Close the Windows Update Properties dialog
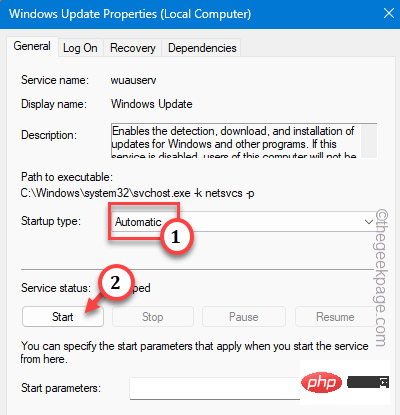 (x=388, y=14)
